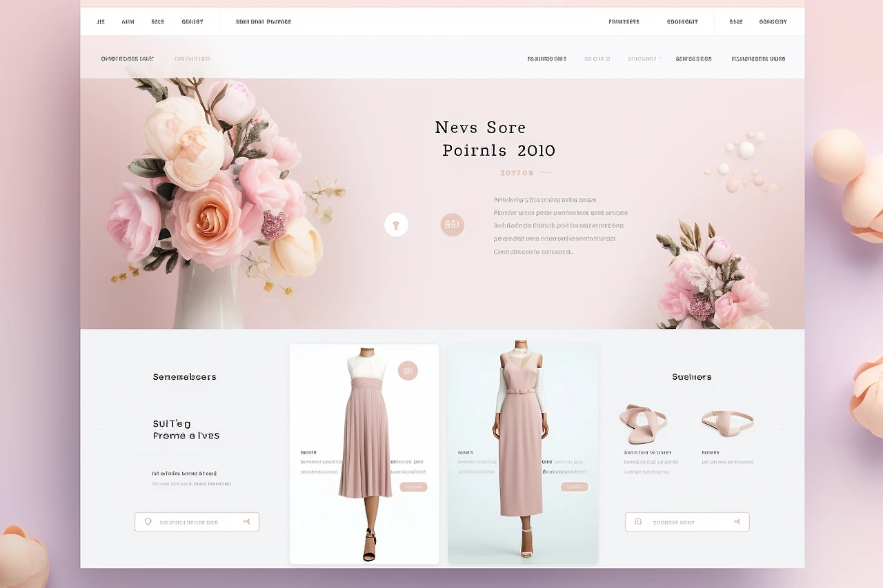883x588 pixels.
Task: Click the send icon in the Sneakers search field
Action: click(x=737, y=522)
